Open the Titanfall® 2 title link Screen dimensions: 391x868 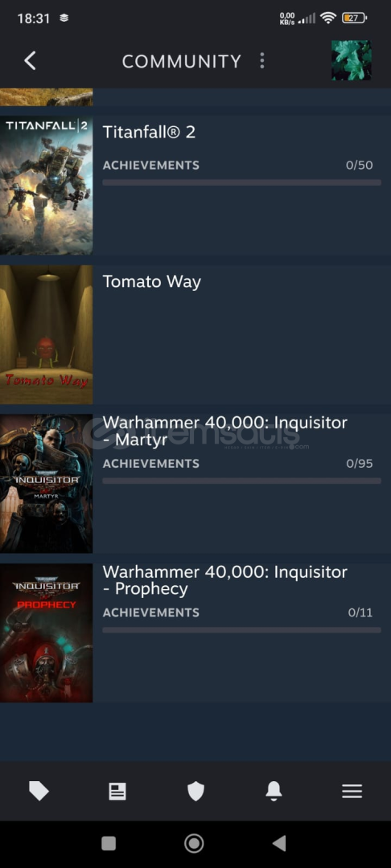tap(149, 132)
